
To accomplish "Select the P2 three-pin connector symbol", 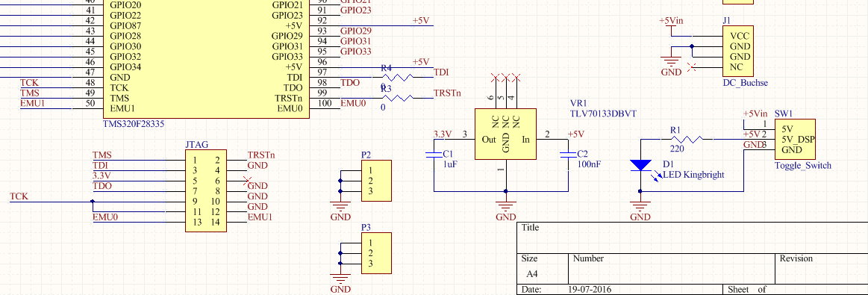I will pyautogui.click(x=376, y=181).
